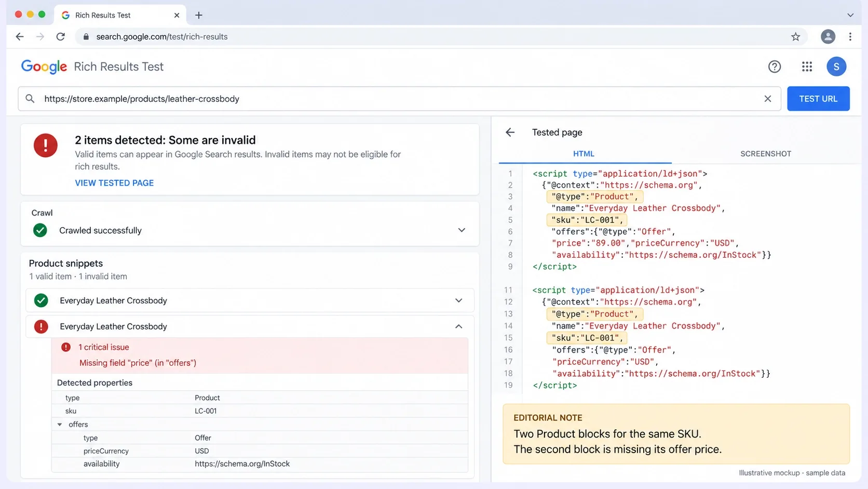This screenshot has width=868, height=489.
Task: Select the priceCurrency value USD
Action: click(202, 451)
